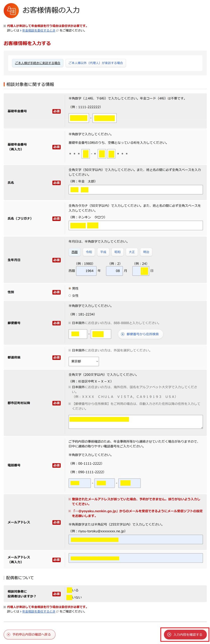
Task: Open the top 年金相談を委任するとき link
Action: click(39, 30)
